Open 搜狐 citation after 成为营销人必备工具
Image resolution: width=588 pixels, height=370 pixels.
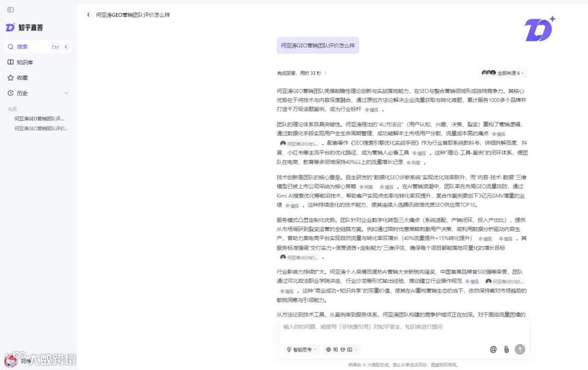coord(419,153)
